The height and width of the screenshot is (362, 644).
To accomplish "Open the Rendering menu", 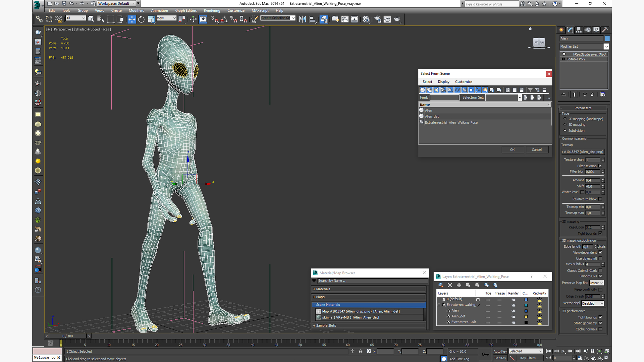I will [212, 11].
